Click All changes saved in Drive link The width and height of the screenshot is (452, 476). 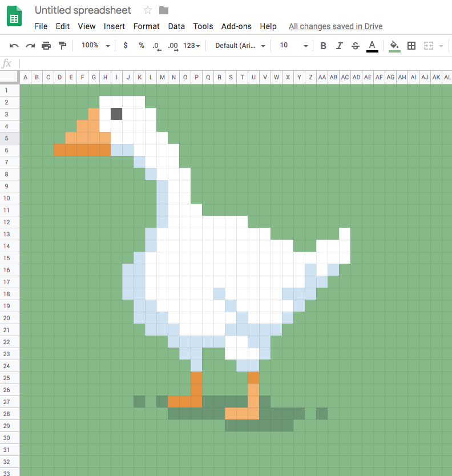tap(336, 26)
